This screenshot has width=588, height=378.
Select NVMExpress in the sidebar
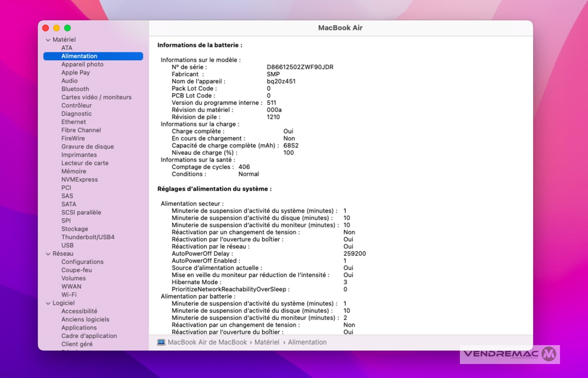click(79, 180)
